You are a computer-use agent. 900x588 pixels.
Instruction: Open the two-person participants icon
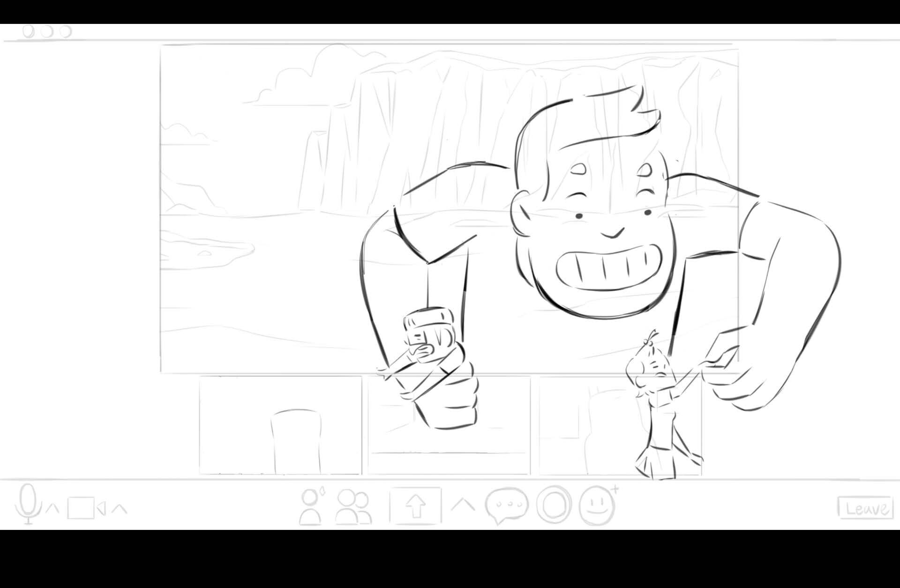click(353, 507)
